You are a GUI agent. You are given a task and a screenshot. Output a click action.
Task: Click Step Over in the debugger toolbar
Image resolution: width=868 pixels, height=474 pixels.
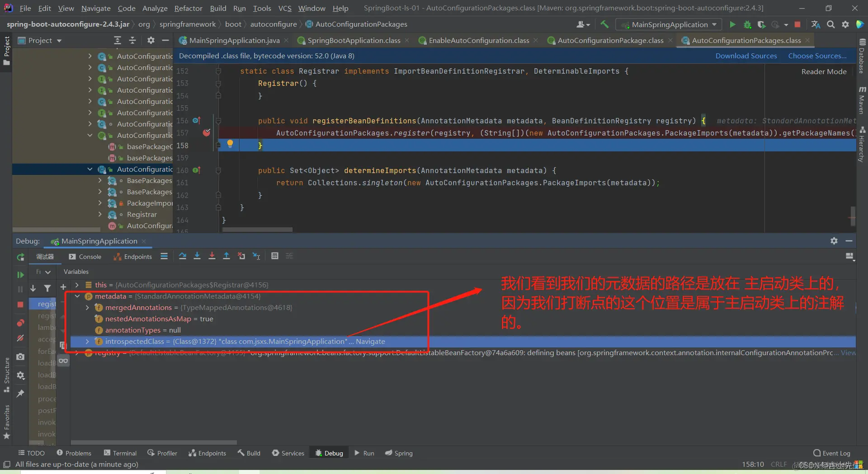pos(183,256)
